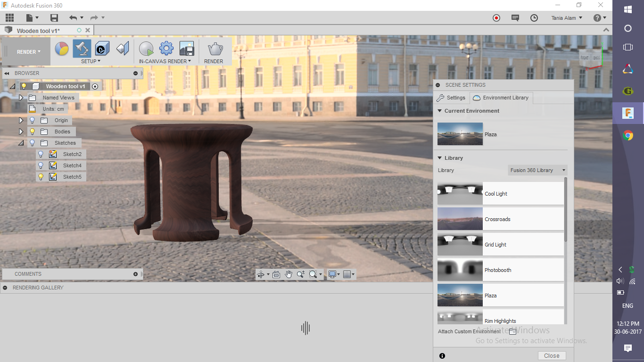
Task: Expand the Bodies folder node
Action: [21, 132]
